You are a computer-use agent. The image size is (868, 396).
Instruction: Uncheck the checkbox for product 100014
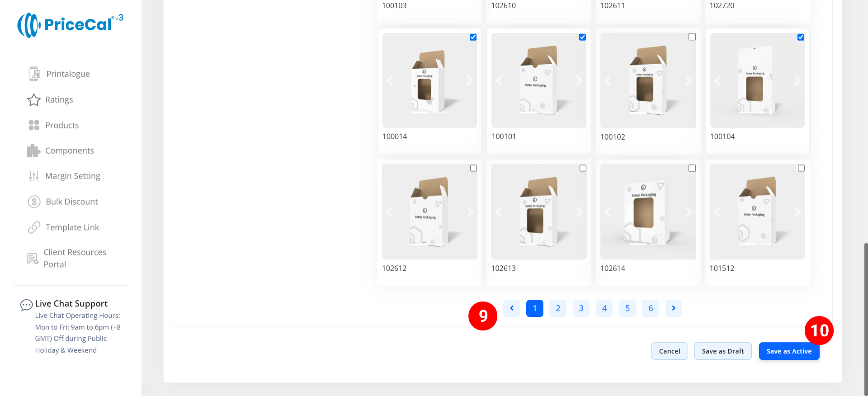pyautogui.click(x=473, y=37)
